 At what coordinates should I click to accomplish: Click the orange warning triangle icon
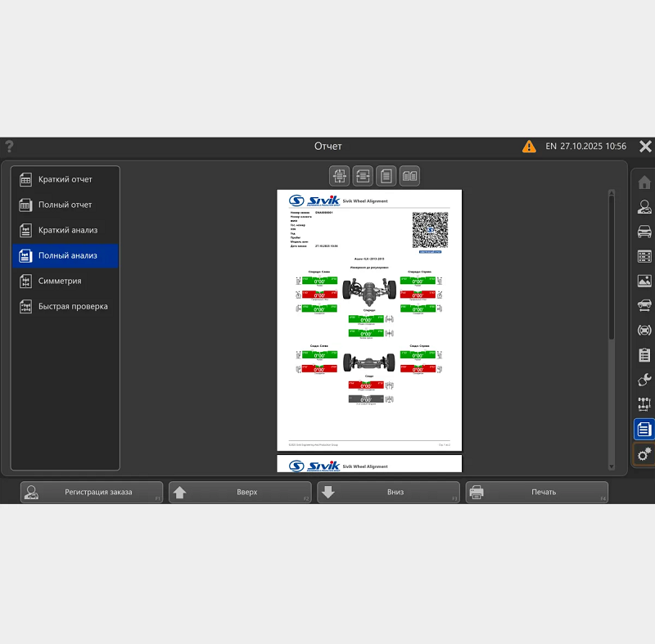[530, 146]
